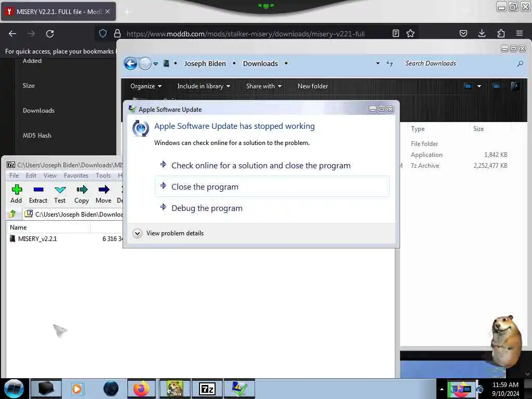
Task: Sort by the Size column header in Explorer
Action: [478, 129]
